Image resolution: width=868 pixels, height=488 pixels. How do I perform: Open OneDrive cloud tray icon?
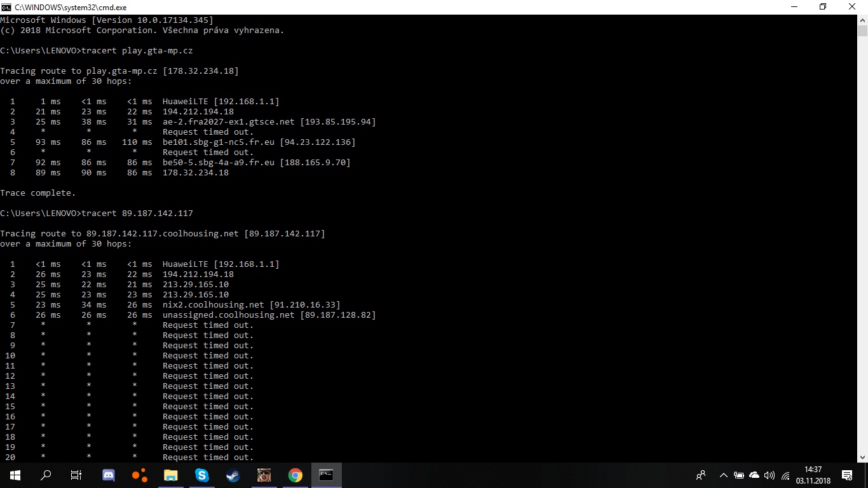coord(754,475)
